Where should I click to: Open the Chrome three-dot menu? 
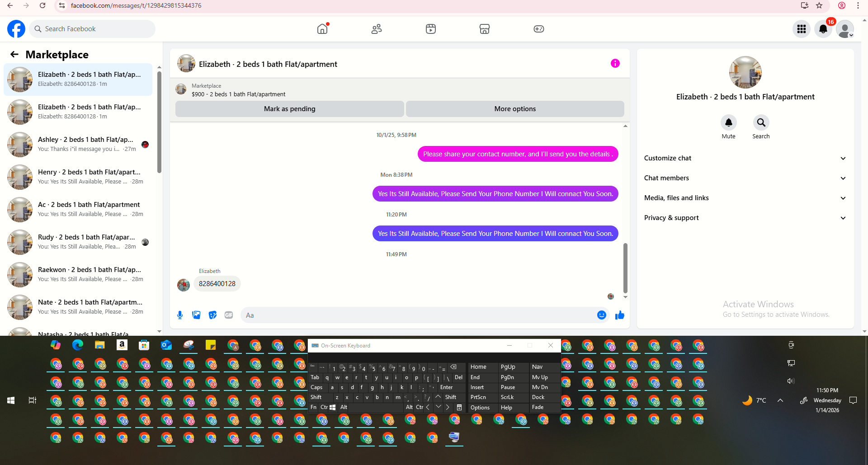858,5
